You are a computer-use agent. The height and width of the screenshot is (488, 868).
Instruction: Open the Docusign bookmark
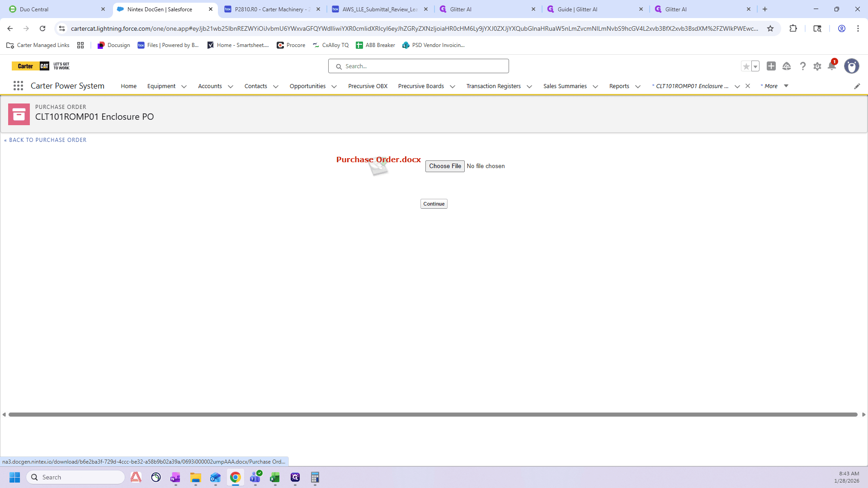(113, 45)
